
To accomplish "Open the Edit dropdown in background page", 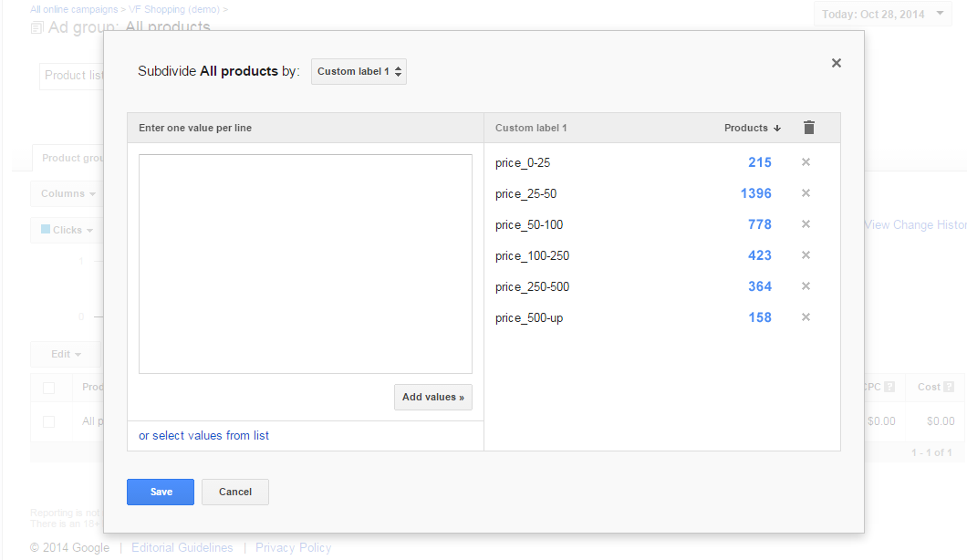I will tap(66, 354).
